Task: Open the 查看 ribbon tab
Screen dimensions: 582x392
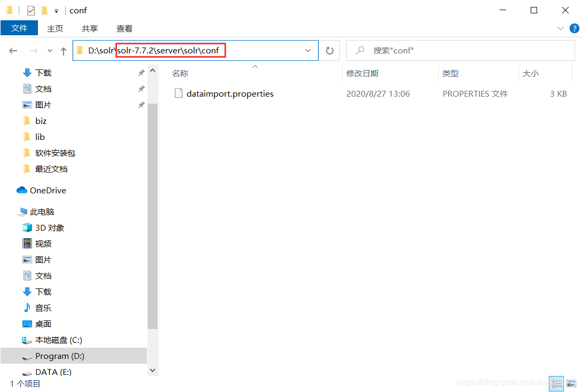Action: coord(125,28)
